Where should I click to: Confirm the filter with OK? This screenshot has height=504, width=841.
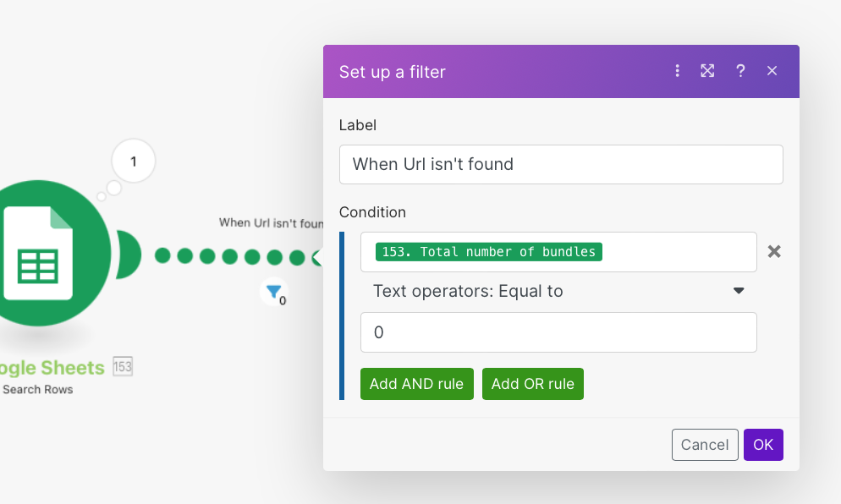click(x=763, y=445)
